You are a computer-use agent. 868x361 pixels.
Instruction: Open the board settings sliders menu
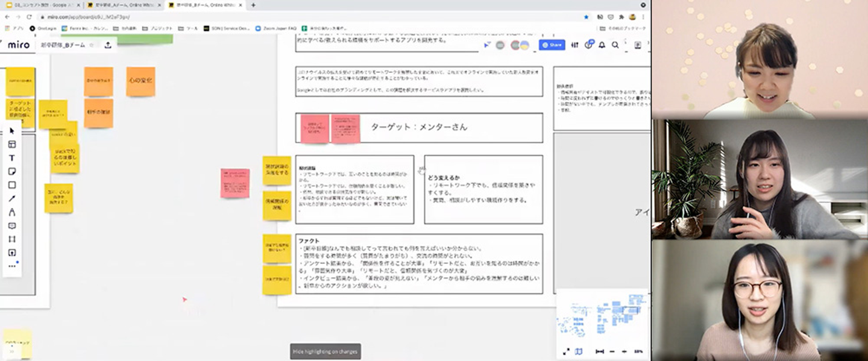575,45
